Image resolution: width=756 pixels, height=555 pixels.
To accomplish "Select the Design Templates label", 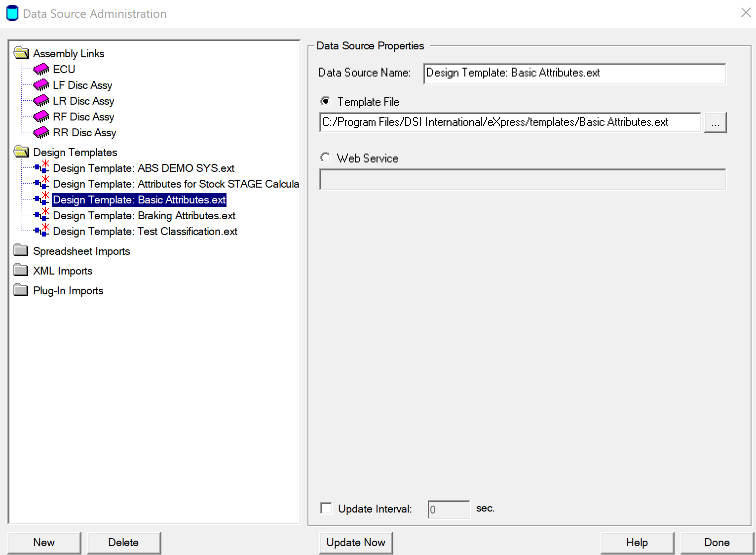I will pos(75,152).
